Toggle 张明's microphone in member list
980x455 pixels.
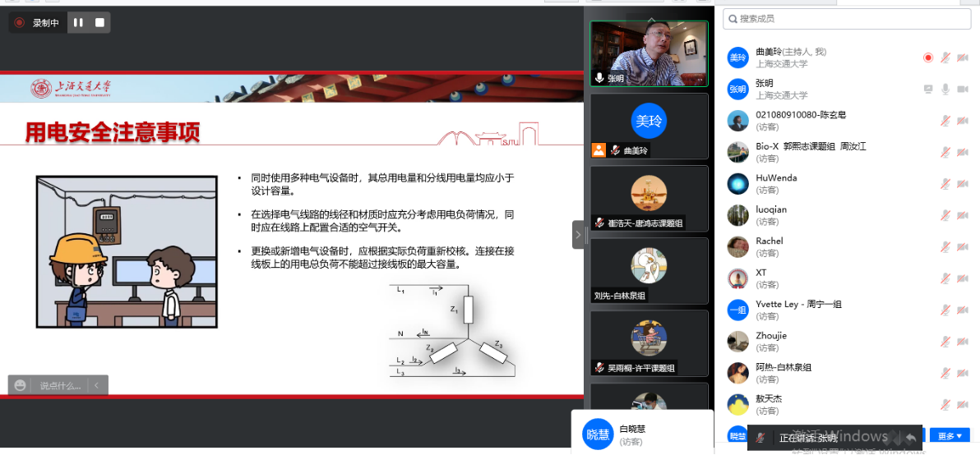point(945,89)
